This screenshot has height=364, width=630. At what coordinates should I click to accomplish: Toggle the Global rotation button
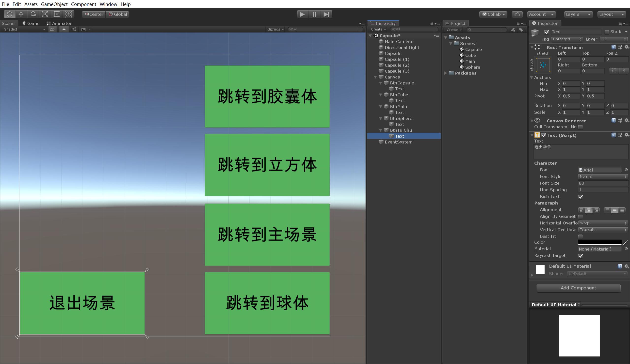(x=118, y=14)
